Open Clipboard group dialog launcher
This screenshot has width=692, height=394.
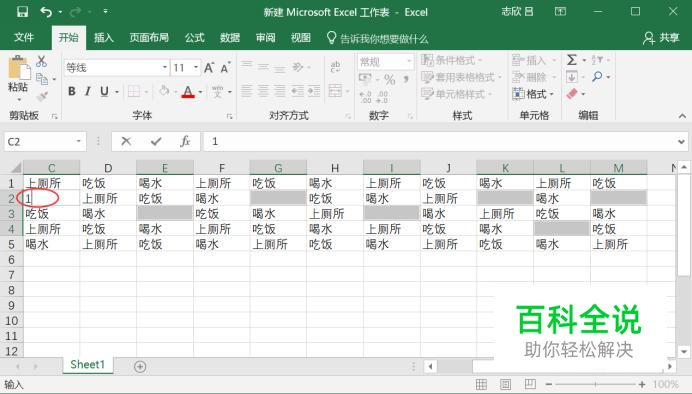click(x=55, y=116)
